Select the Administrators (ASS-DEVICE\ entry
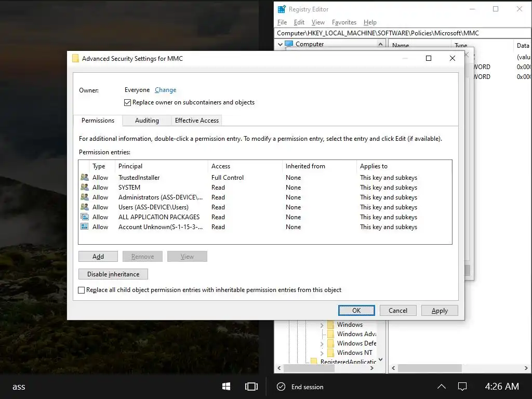The width and height of the screenshot is (532, 399). click(265, 197)
